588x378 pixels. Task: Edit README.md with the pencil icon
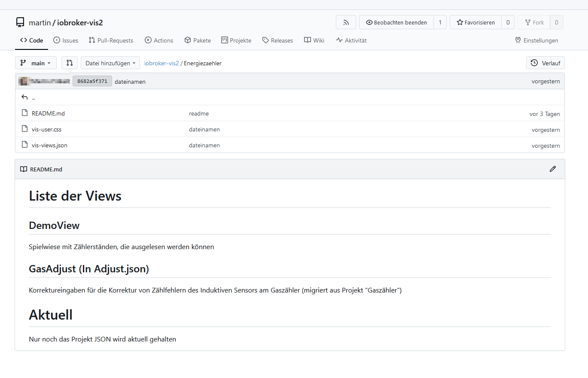point(552,169)
